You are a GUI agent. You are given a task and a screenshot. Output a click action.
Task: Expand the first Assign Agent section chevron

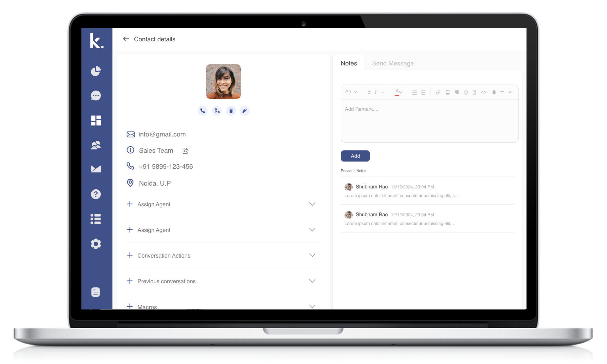point(312,204)
